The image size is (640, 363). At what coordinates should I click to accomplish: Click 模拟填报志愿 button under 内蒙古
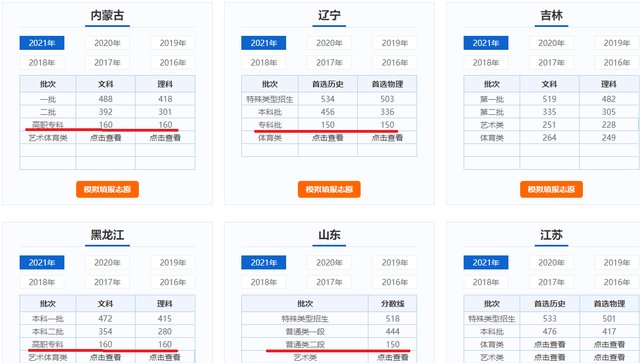(107, 189)
